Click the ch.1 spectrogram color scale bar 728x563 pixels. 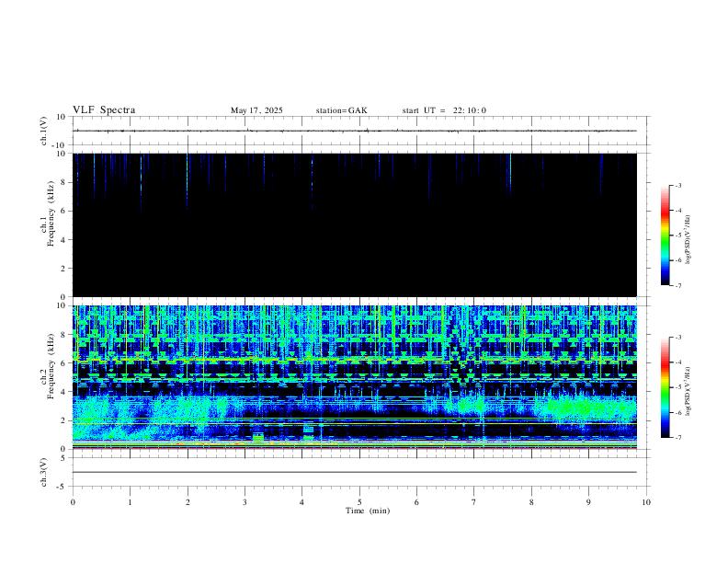click(665, 236)
